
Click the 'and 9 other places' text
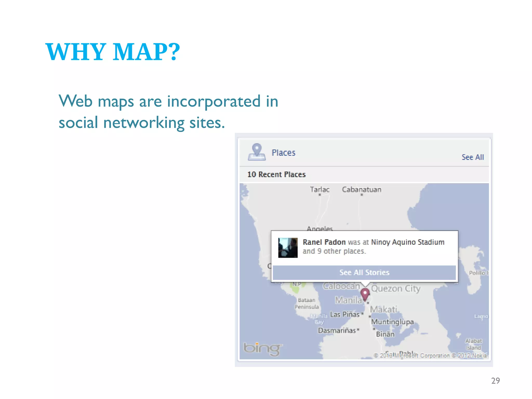click(x=334, y=251)
